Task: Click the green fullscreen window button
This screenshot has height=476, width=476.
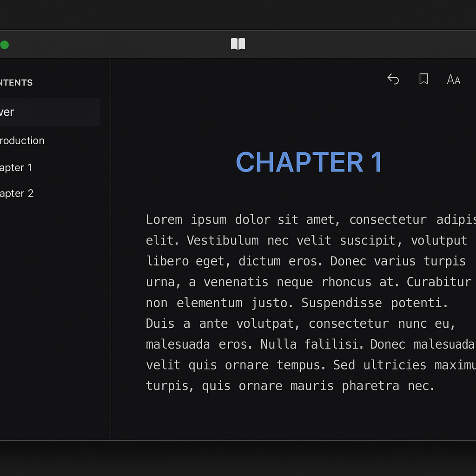Action: tap(4, 45)
